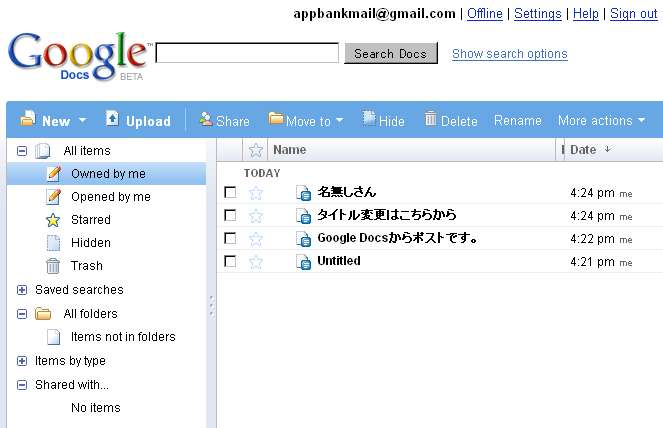
Task: Star the Untitled document
Action: [256, 262]
